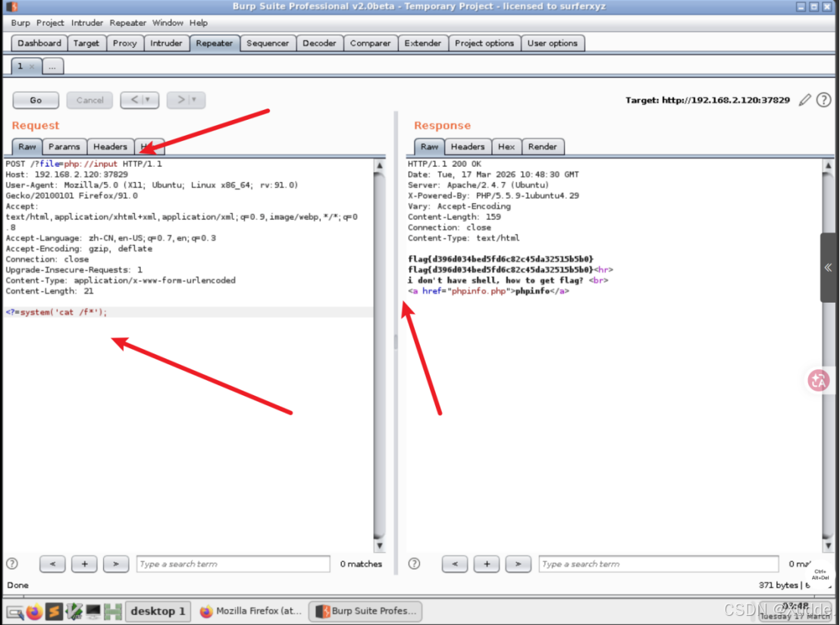840x625 pixels.
Task: Go to previous request with back arrow
Action: tap(134, 99)
